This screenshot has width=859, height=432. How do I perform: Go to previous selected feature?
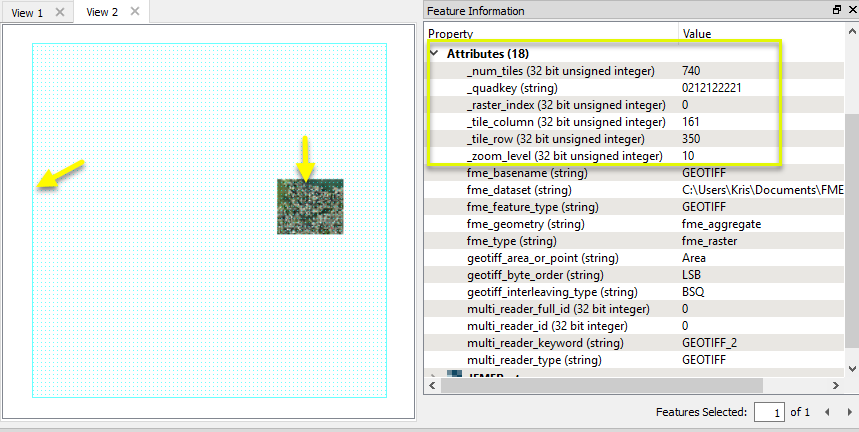coord(827,412)
